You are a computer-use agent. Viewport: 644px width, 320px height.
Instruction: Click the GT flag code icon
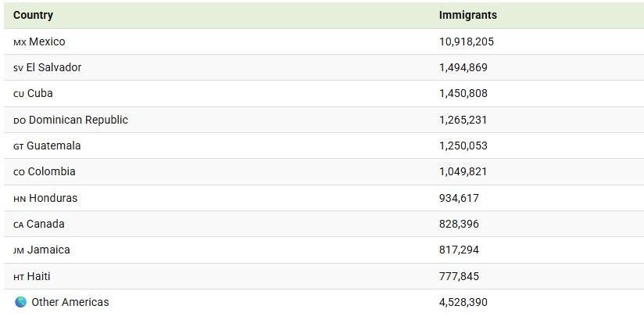point(18,146)
